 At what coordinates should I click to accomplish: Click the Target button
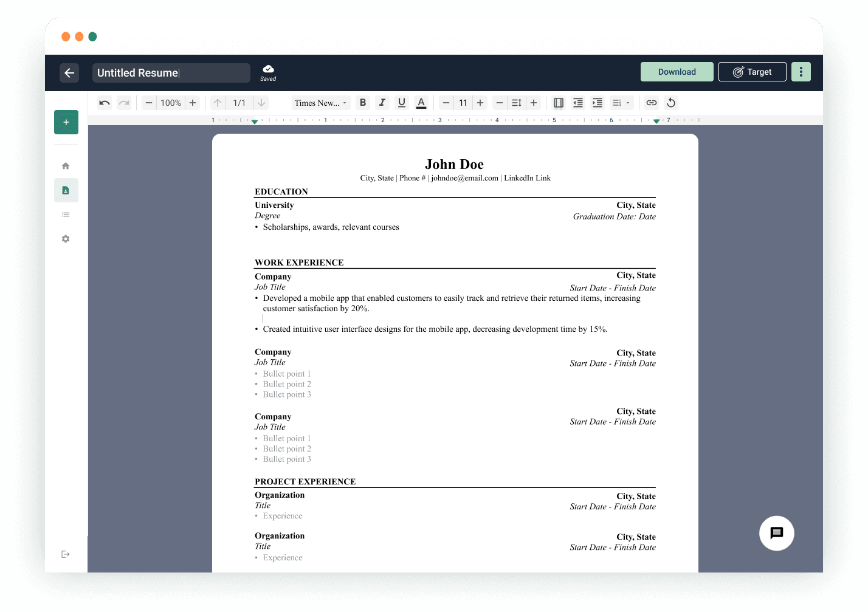click(752, 71)
